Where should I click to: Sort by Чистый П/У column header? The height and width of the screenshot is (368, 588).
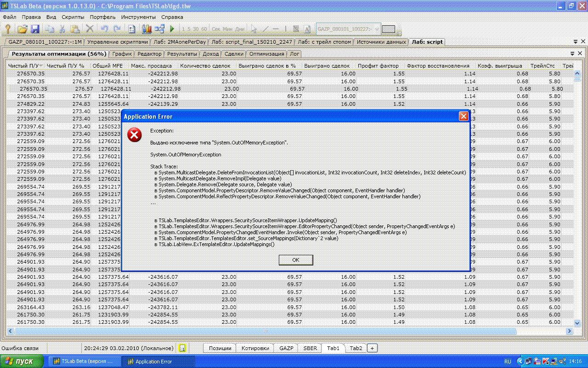[25, 66]
